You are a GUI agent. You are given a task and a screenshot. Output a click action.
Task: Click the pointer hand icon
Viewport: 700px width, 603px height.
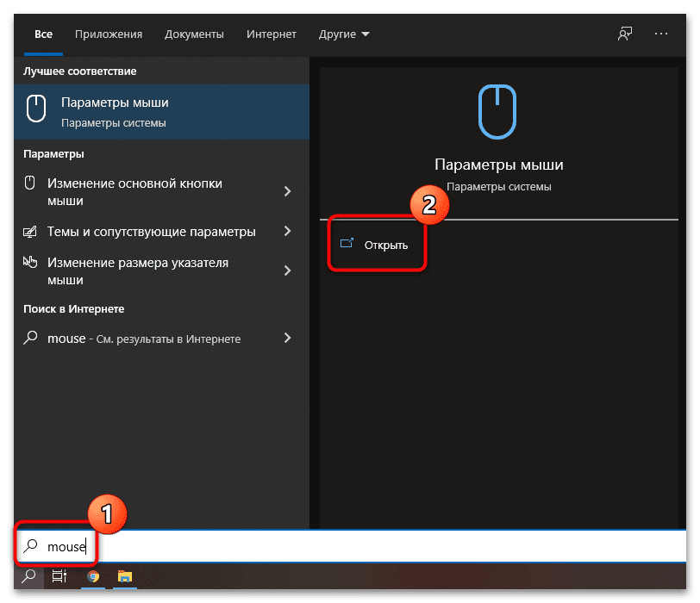tap(30, 262)
